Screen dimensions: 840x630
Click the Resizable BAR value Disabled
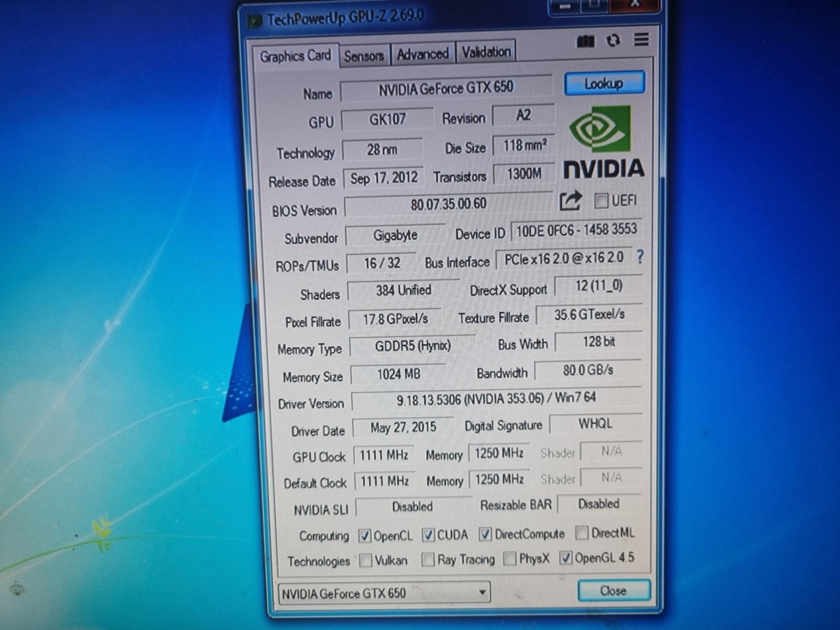598,504
